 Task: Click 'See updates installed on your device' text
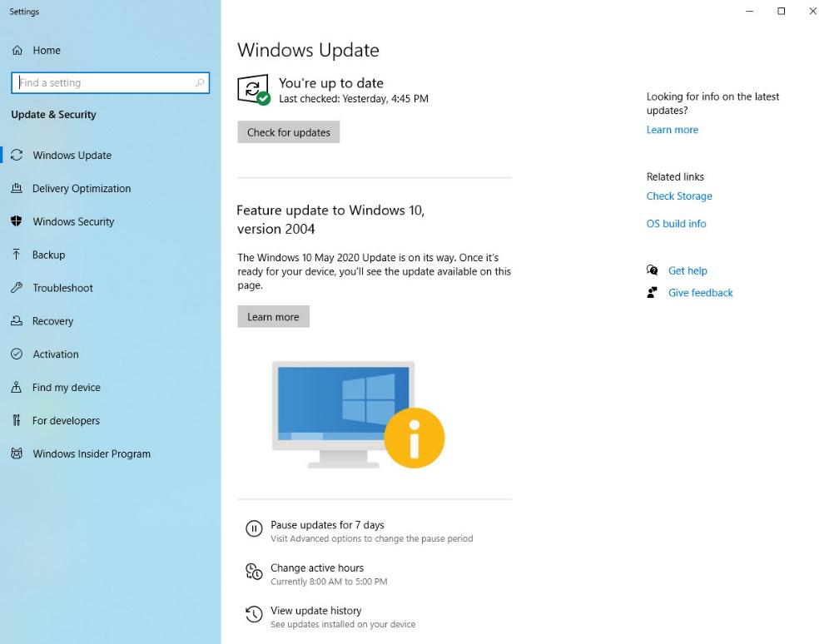tap(343, 625)
